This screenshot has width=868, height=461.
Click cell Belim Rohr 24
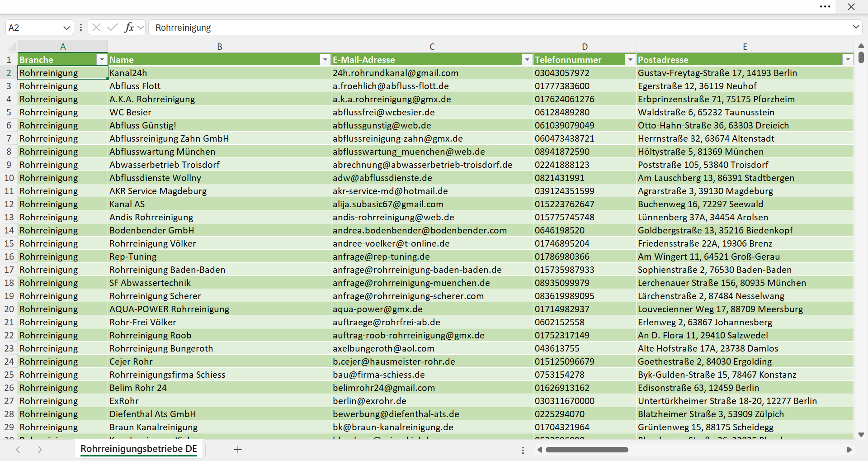(219, 388)
